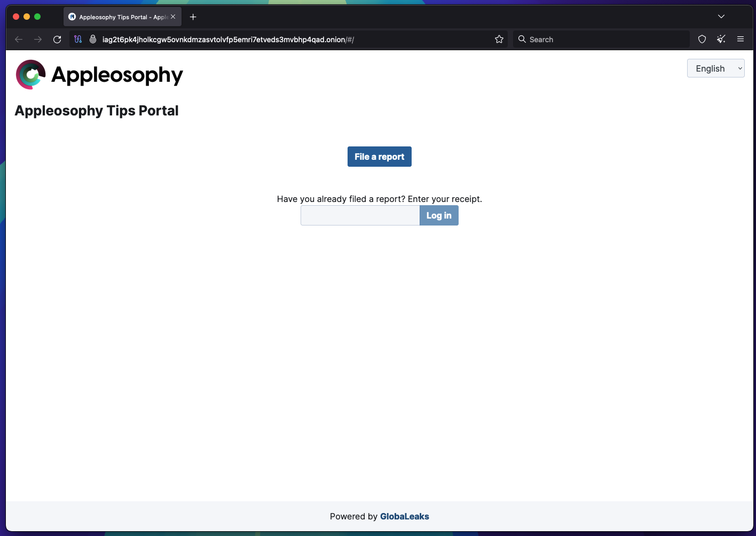Go forward using the arrow icon
The height and width of the screenshot is (536, 756).
(x=38, y=39)
